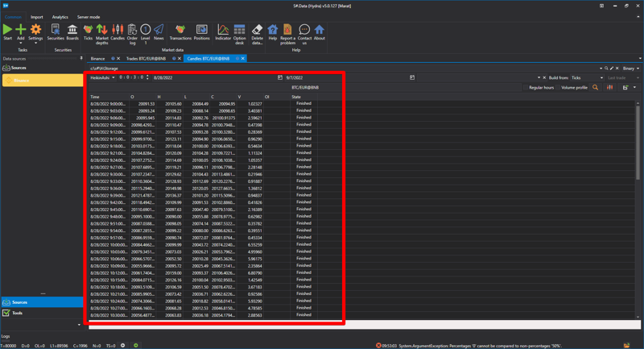This screenshot has width=644, height=349.
Task: Expand the Binary storage format dropdown
Action: pyautogui.click(x=630, y=69)
